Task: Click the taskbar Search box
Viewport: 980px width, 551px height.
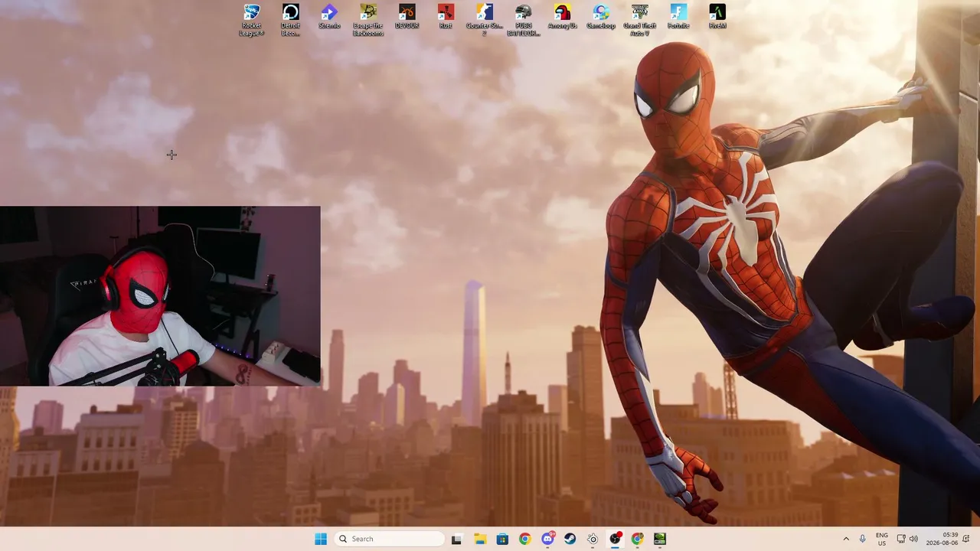Action: point(390,539)
